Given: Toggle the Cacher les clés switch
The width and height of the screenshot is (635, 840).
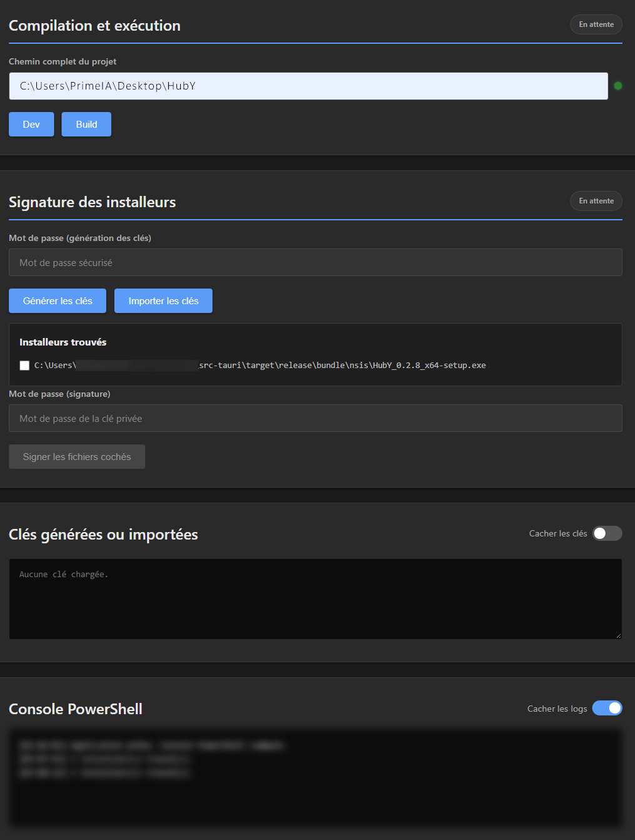Looking at the screenshot, I should click(x=607, y=533).
